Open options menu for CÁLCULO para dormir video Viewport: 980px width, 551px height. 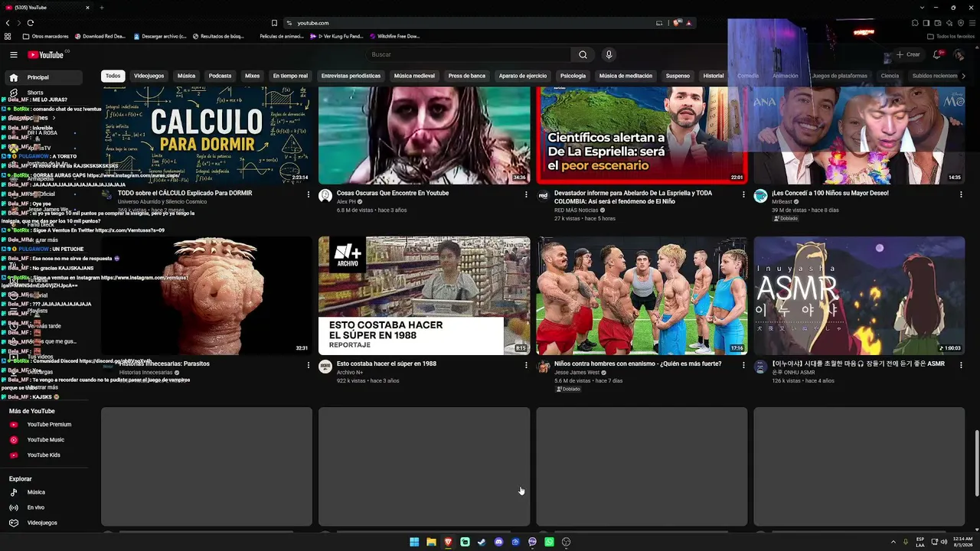309,194
